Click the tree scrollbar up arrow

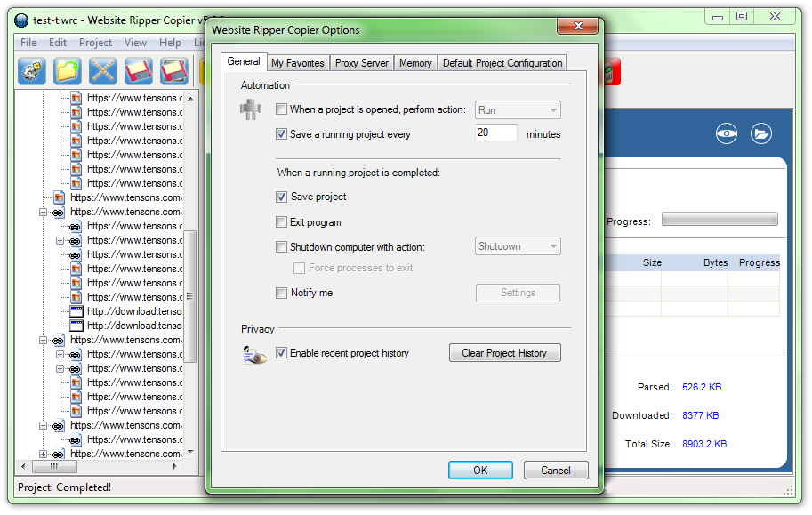tap(190, 98)
